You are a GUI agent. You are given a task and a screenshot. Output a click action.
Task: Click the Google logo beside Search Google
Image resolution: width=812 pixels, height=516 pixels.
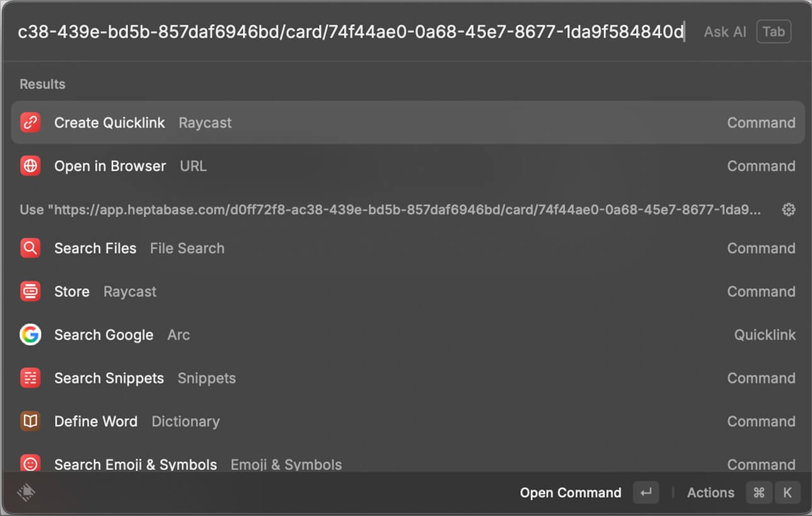[x=30, y=335]
